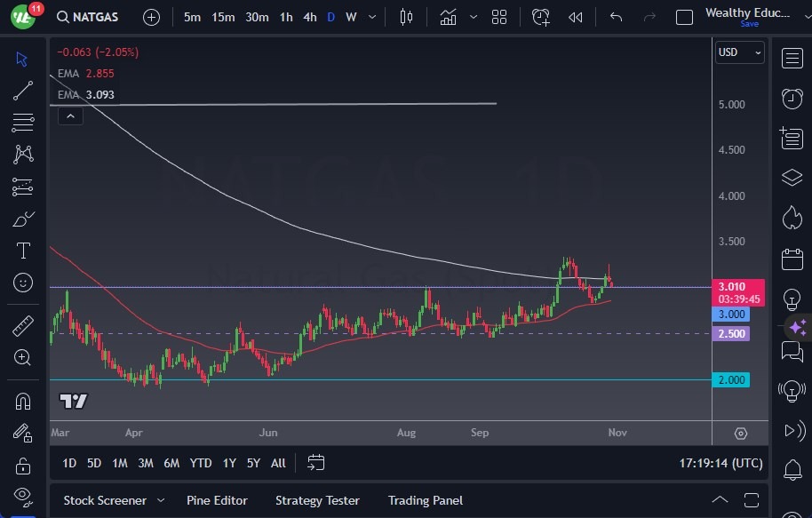
Task: Toggle lock all drawing tools
Action: coord(23,465)
